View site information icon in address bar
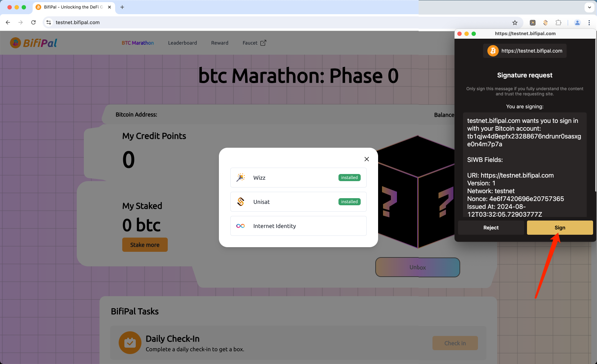 click(49, 22)
